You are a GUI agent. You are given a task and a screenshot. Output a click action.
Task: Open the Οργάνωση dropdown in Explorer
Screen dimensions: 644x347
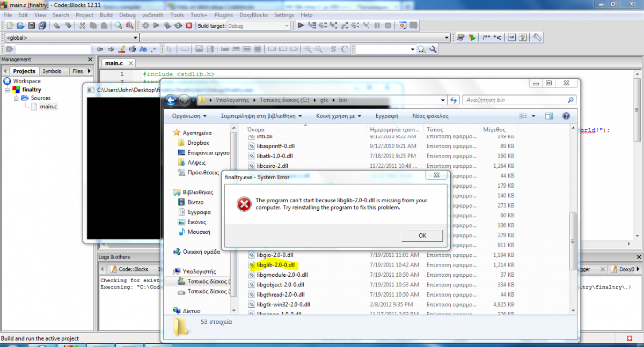189,116
